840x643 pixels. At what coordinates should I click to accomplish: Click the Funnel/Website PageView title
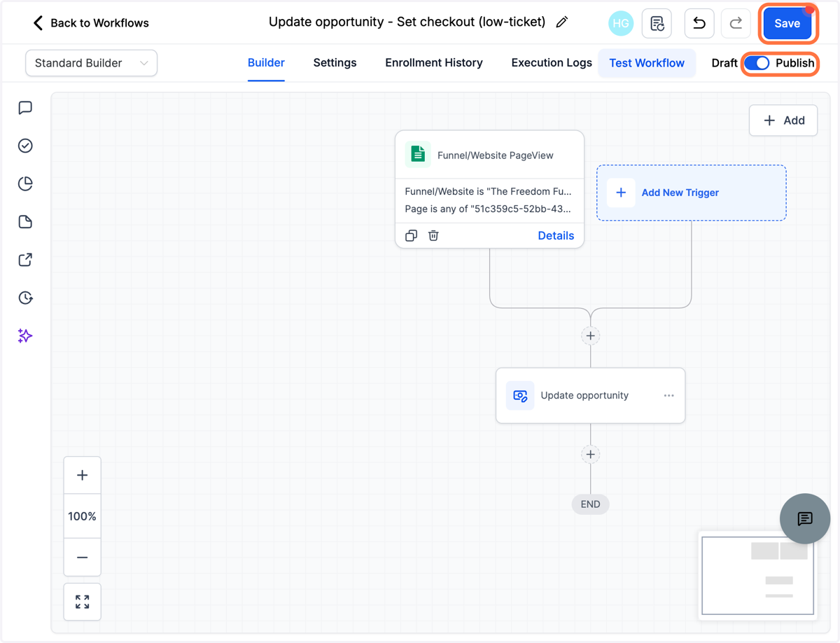coord(496,155)
